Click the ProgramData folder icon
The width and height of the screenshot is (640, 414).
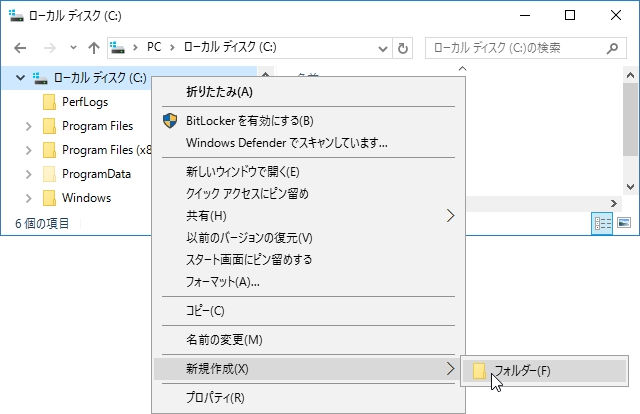(49, 174)
